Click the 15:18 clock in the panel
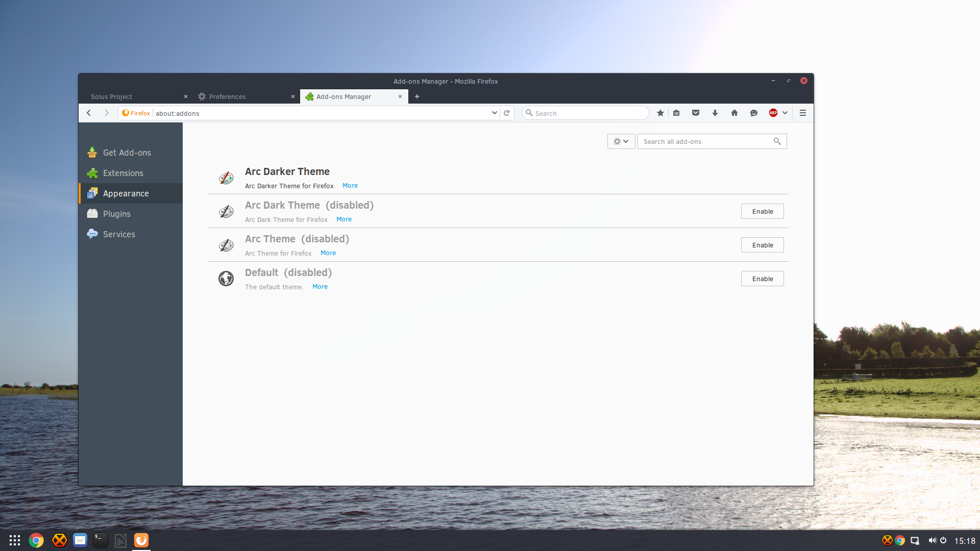Viewport: 980px width, 551px height. pyautogui.click(x=965, y=541)
